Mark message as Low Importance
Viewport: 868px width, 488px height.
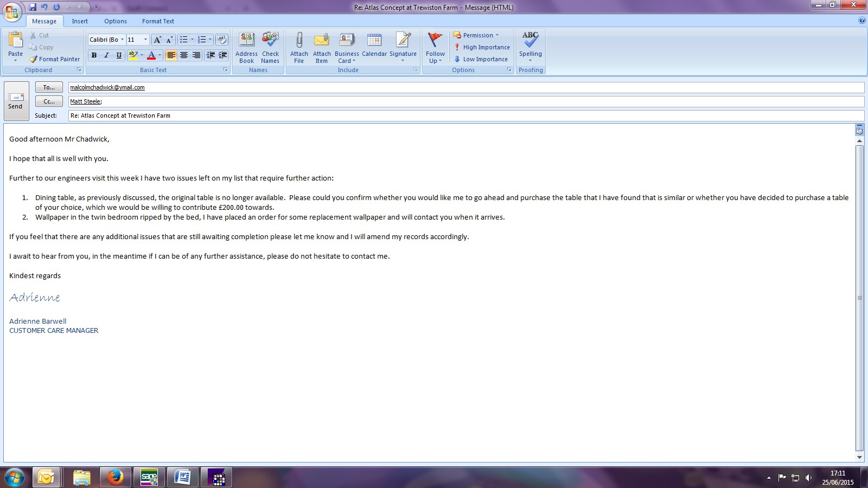click(x=481, y=59)
